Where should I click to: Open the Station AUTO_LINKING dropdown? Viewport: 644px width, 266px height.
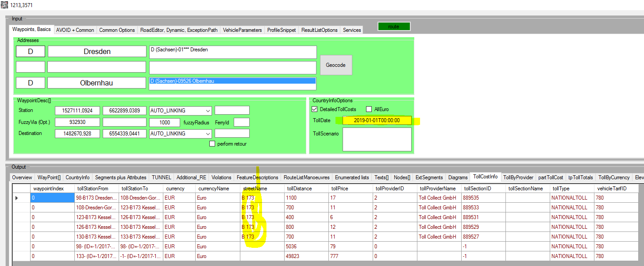208,110
